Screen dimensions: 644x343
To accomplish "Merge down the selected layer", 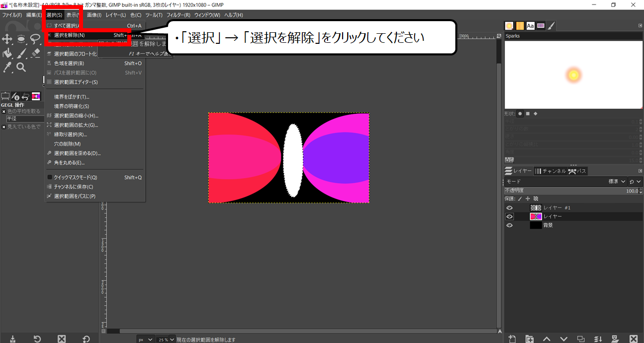I will tap(598, 338).
